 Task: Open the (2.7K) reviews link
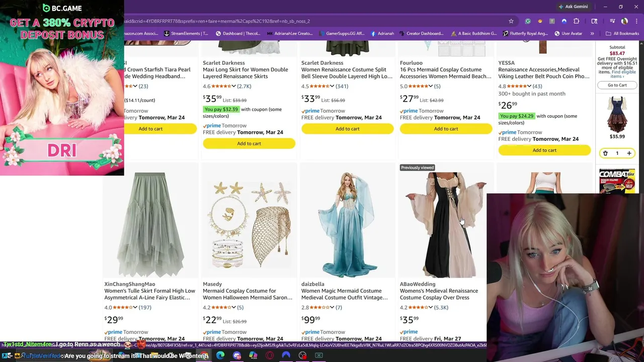pyautogui.click(x=244, y=86)
